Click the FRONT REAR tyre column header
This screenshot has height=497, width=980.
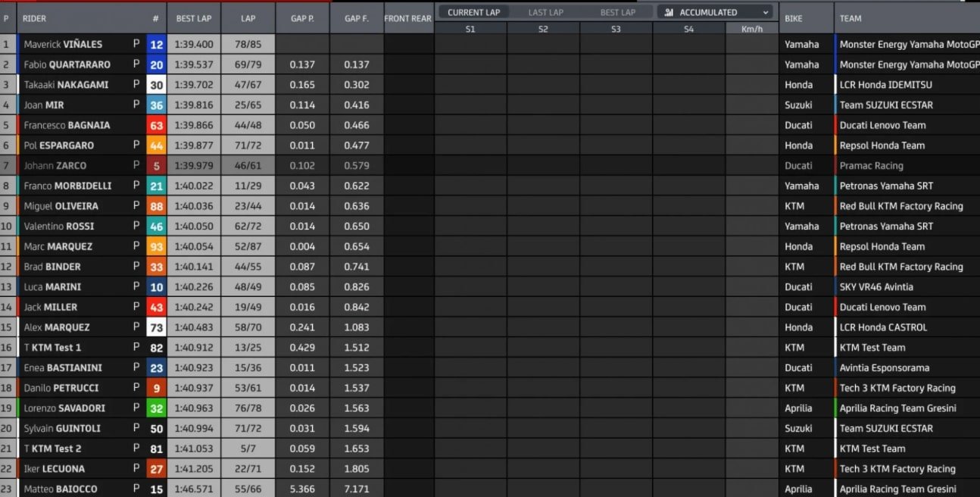tap(407, 18)
